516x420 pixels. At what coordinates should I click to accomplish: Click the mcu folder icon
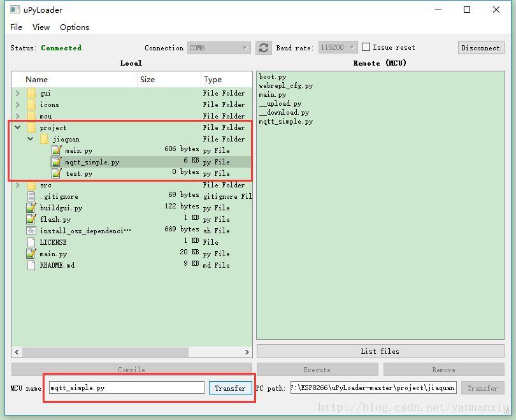pos(32,116)
